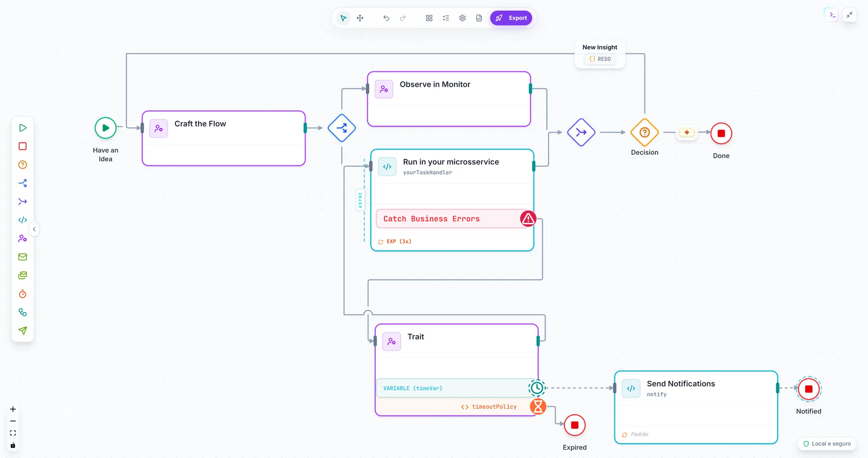The image size is (868, 458).
Task: Select the join gateway before Decision
Action: 581,132
